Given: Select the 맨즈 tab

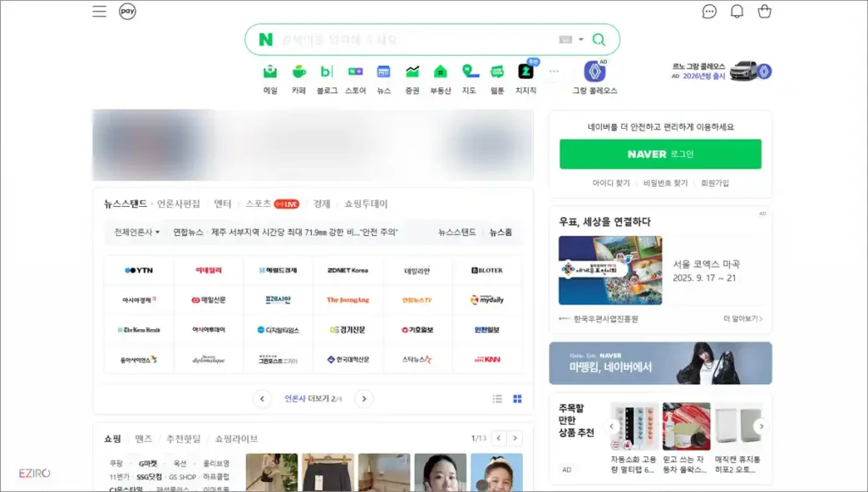Looking at the screenshot, I should pyautogui.click(x=143, y=439).
